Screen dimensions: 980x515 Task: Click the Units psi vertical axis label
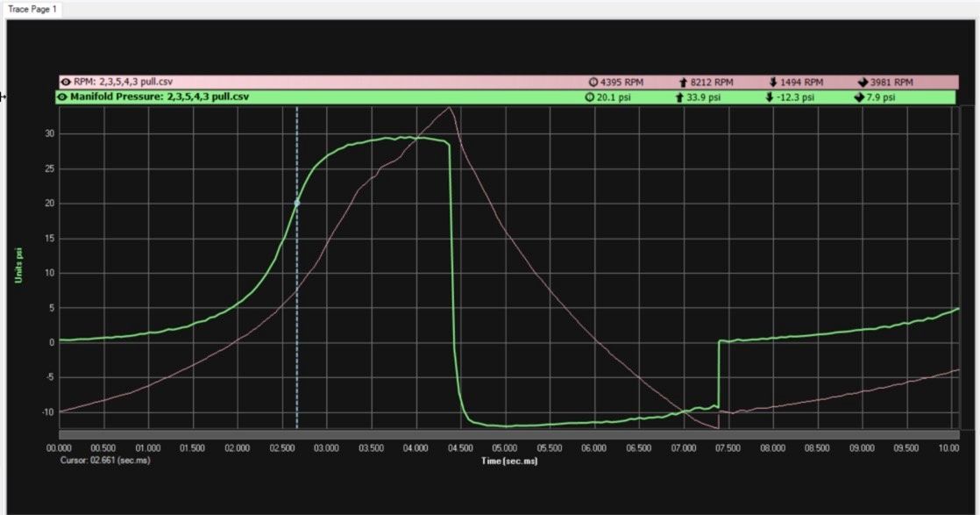point(17,266)
